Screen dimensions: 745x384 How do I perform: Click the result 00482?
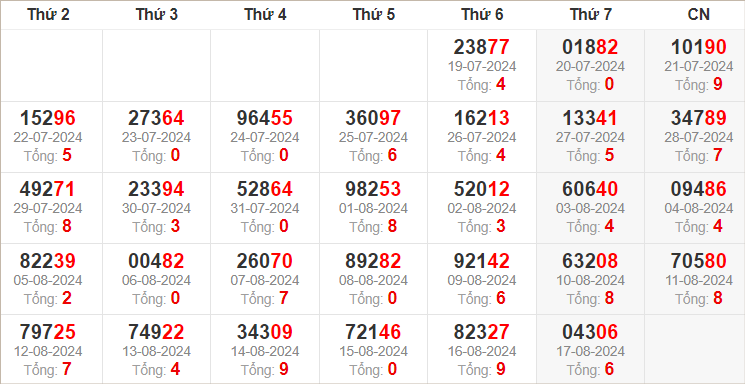point(156,261)
